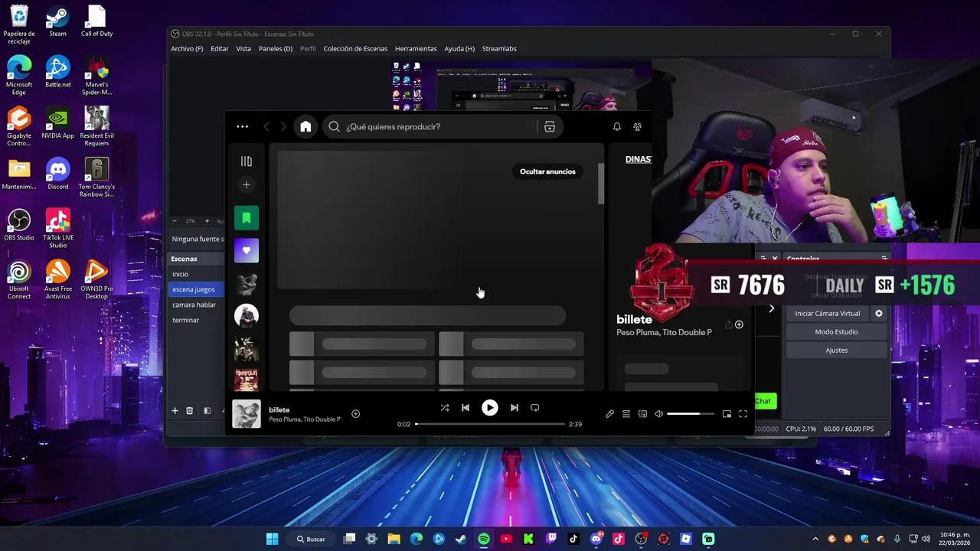Viewport: 980px width, 551px height.
Task: Open Peso Pluma, Tito Double P artist link
Action: [x=664, y=333]
